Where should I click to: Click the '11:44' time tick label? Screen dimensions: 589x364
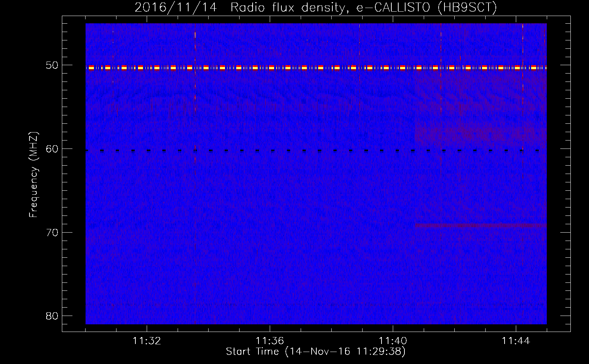pos(516,341)
